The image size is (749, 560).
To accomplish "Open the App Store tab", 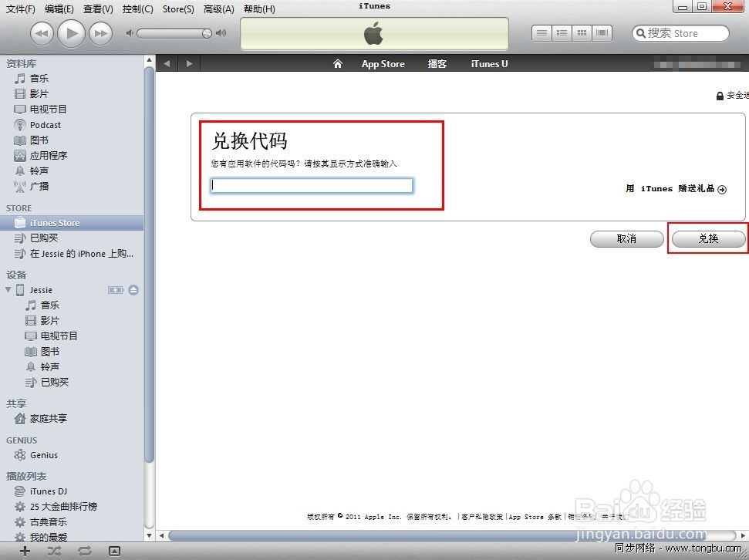I will point(383,64).
